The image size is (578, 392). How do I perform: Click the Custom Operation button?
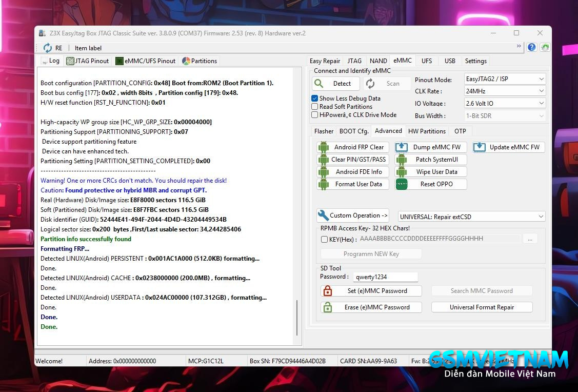point(353,215)
